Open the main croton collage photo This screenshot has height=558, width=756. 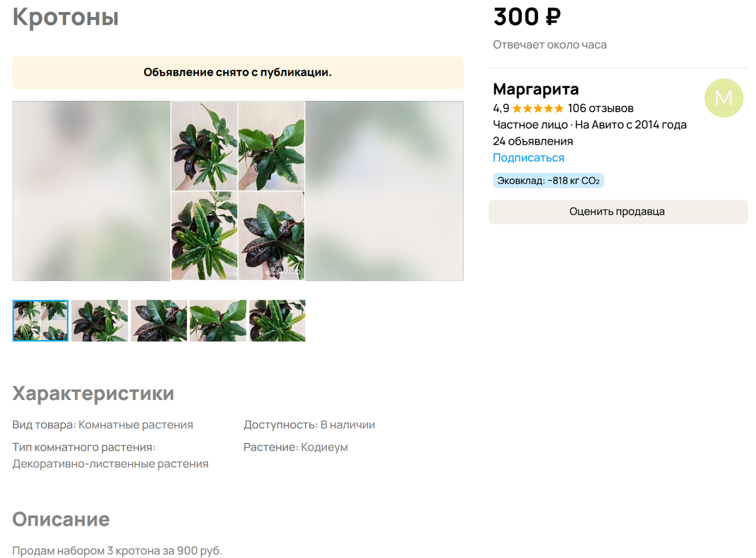(x=238, y=191)
